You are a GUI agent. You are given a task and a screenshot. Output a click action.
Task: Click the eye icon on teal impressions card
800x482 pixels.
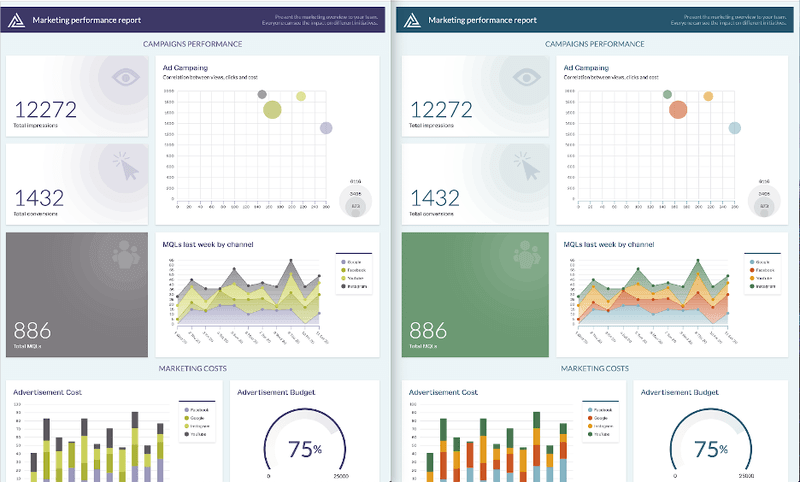pyautogui.click(x=527, y=78)
